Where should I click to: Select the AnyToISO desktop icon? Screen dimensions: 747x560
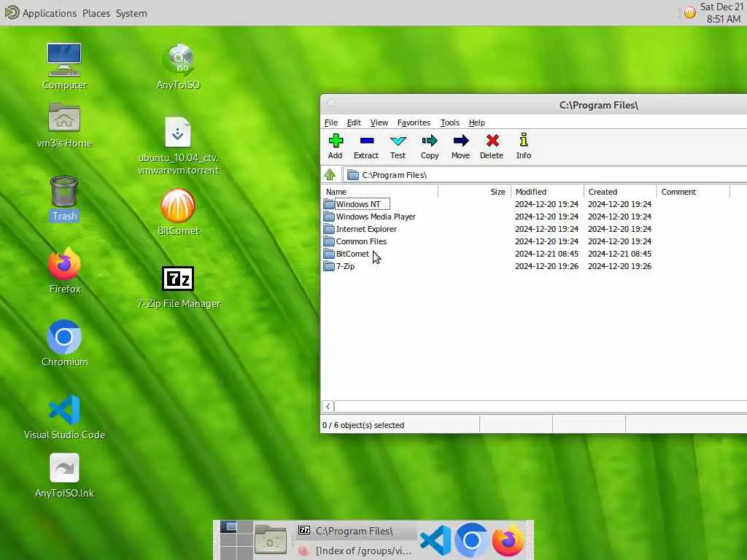point(179,66)
